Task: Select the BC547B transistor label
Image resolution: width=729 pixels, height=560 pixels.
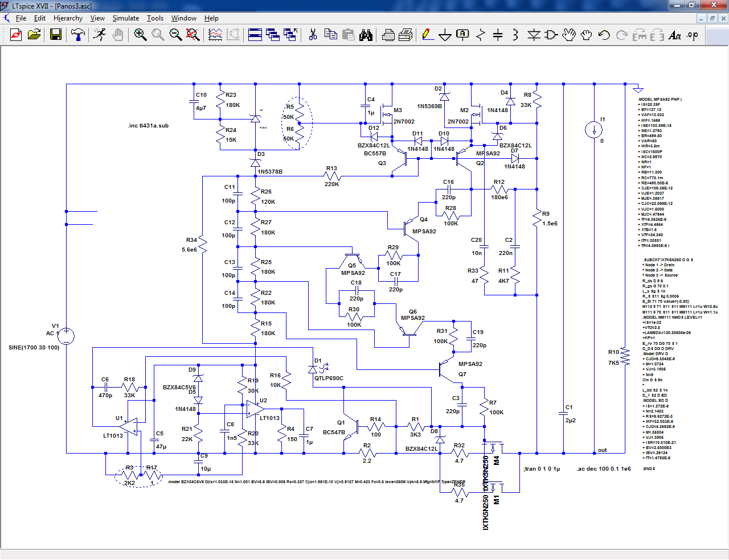Action: click(x=334, y=433)
